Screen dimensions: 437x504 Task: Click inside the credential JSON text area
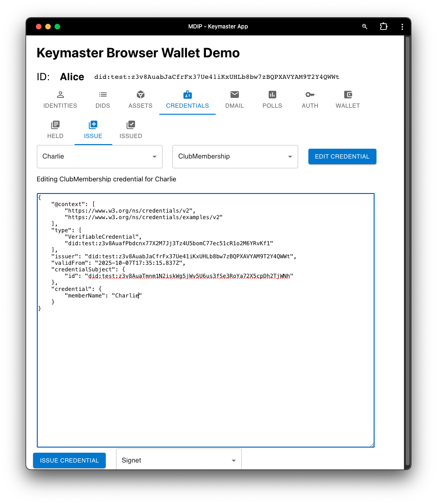coord(205,373)
